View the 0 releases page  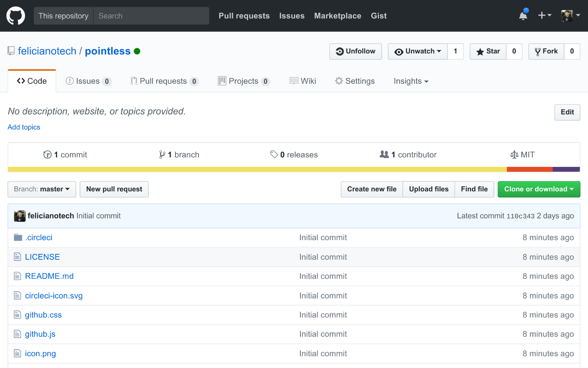[294, 155]
